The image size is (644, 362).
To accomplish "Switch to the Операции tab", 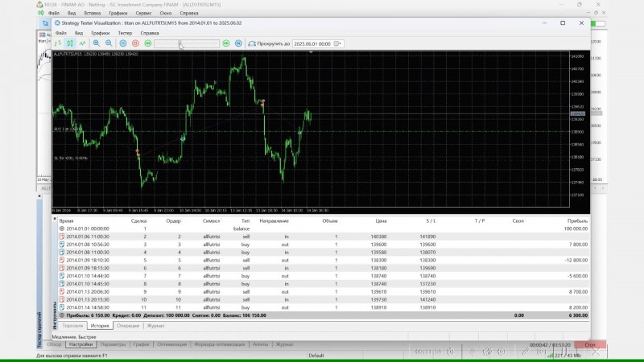I will tap(128, 326).
